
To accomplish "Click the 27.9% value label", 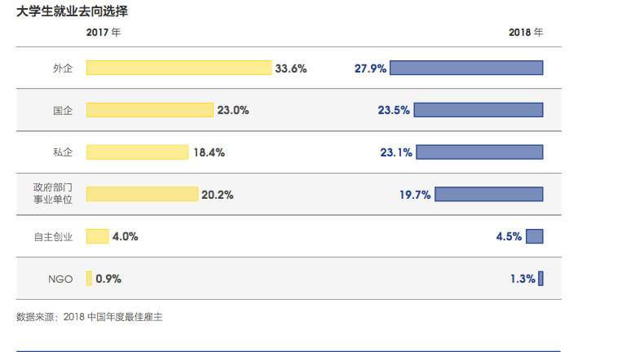I will click(x=370, y=68).
